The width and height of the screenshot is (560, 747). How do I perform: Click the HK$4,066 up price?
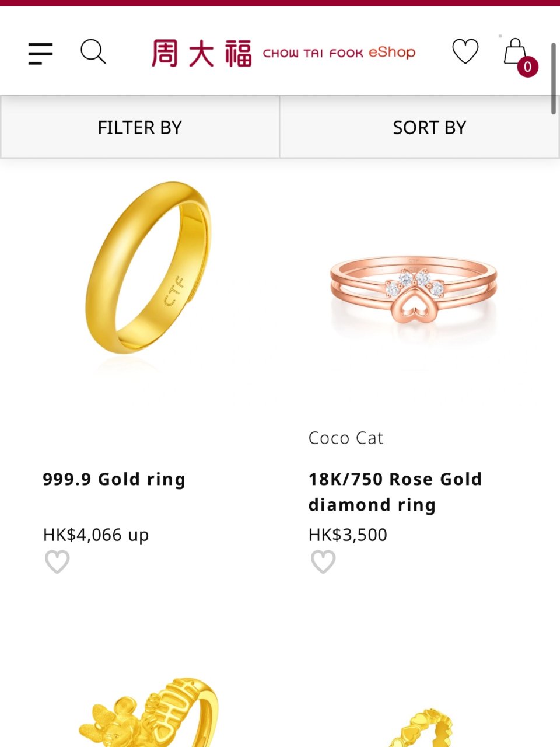[x=96, y=535]
